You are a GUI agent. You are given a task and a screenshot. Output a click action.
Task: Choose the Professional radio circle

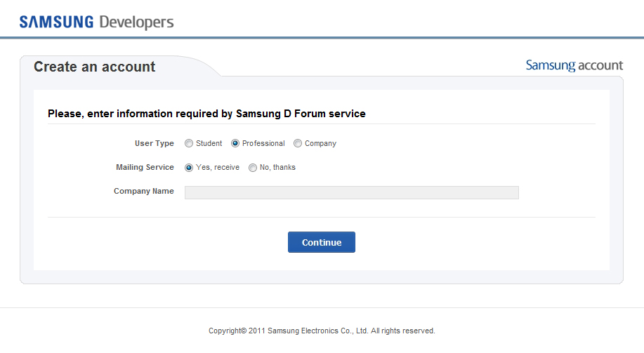click(235, 143)
